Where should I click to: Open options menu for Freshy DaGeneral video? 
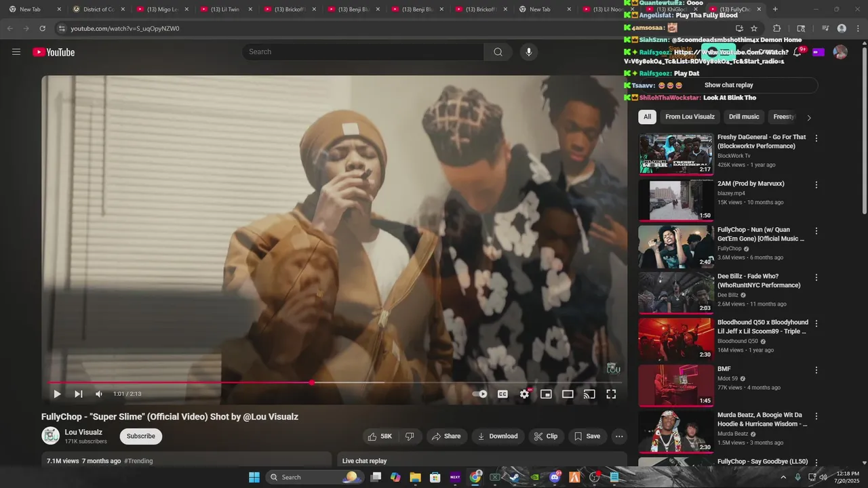816,138
